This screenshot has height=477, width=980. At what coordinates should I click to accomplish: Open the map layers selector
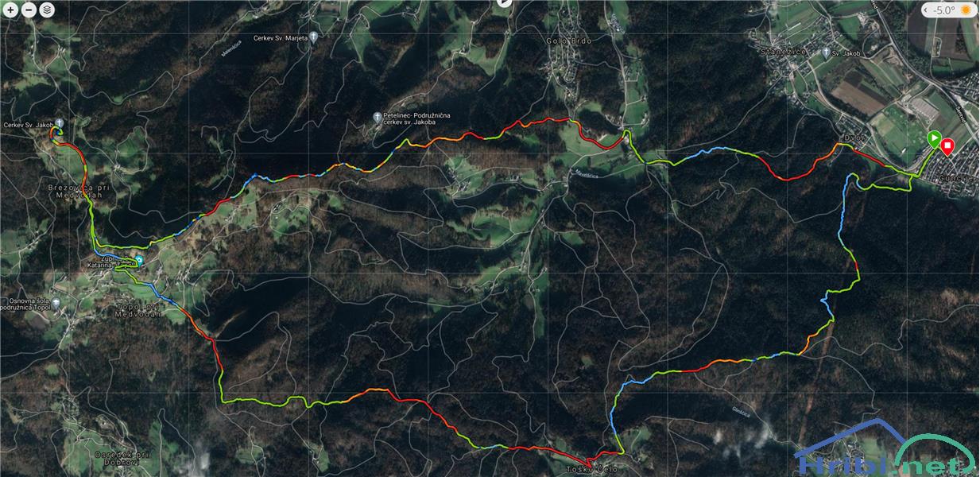click(x=47, y=10)
